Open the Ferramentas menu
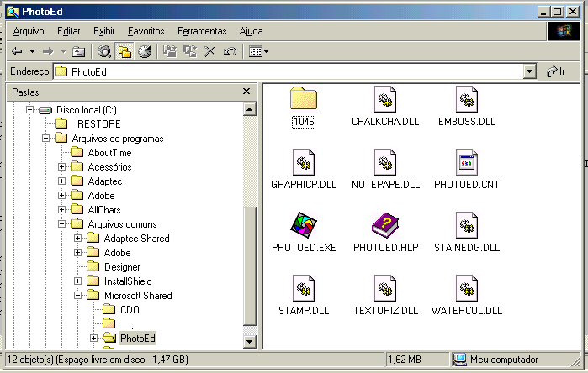Viewport: 588px width, 373px height. pyautogui.click(x=202, y=31)
